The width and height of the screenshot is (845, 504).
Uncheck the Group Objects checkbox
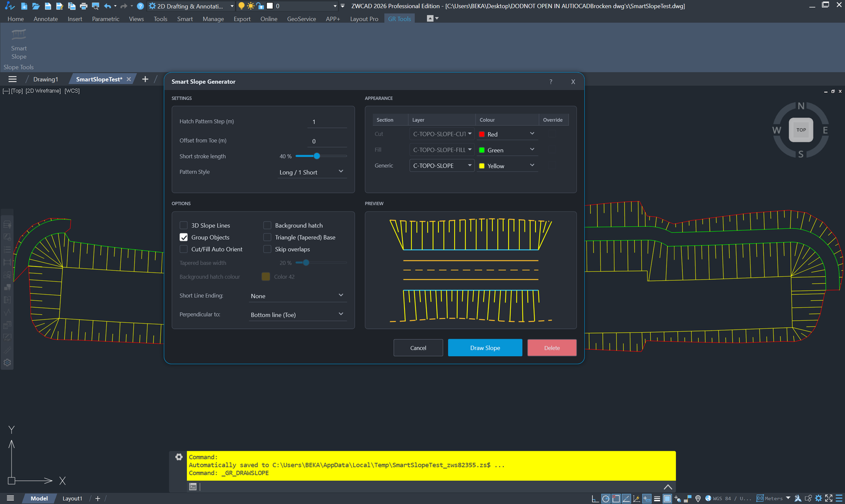(x=184, y=237)
